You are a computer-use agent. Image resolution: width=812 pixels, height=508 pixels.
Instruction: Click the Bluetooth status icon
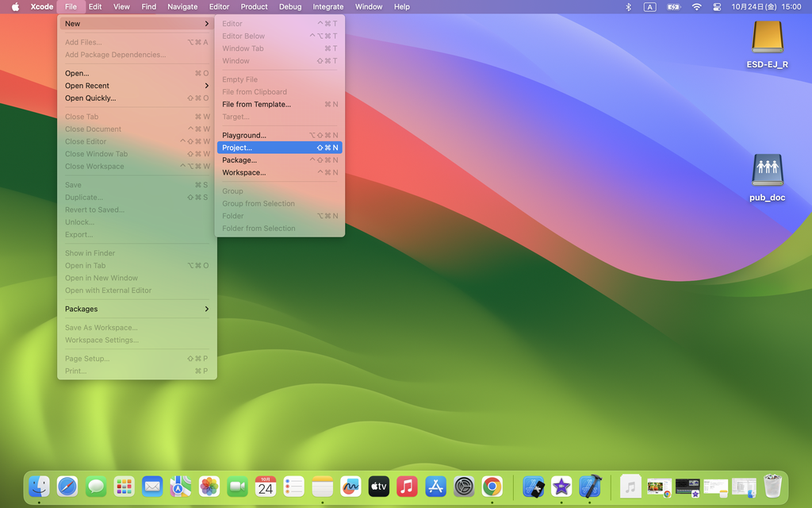click(x=628, y=7)
